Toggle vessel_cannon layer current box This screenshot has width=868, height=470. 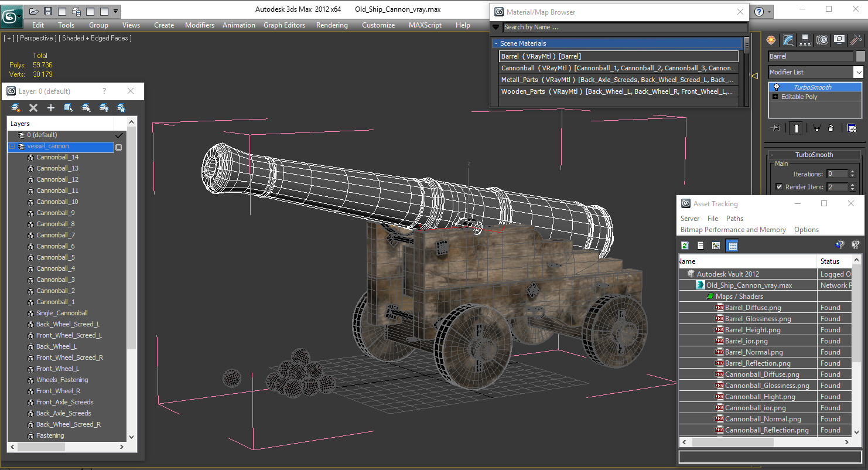(118, 147)
